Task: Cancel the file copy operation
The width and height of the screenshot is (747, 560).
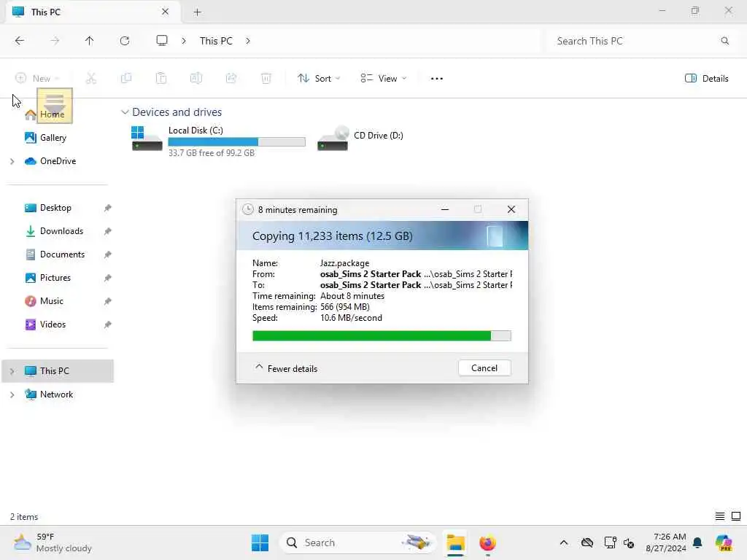Action: click(484, 368)
